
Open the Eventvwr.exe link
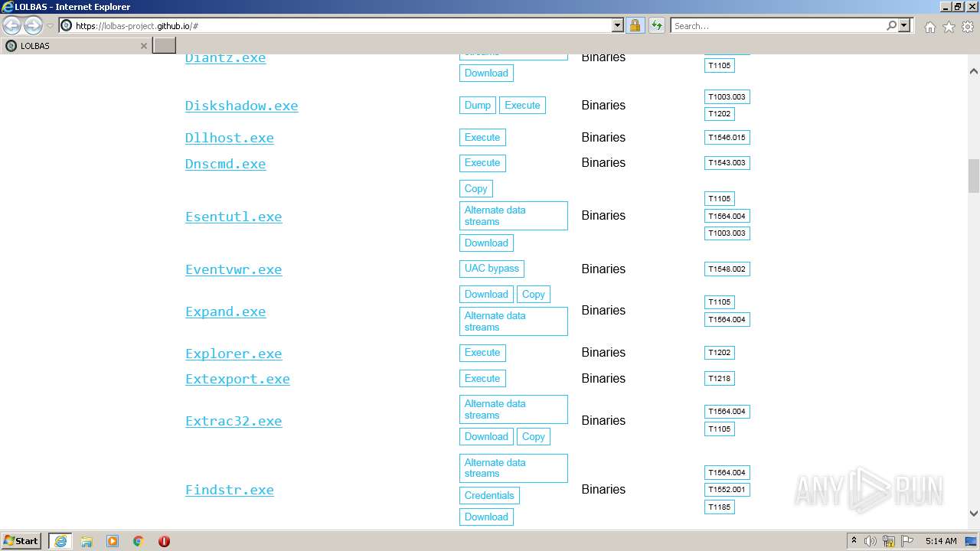pyautogui.click(x=234, y=269)
